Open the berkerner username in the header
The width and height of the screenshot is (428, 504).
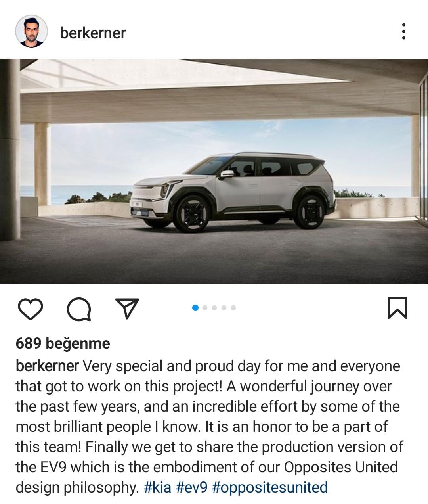tap(93, 33)
